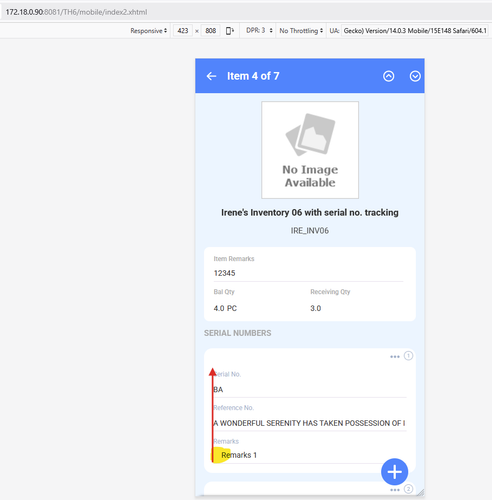The image size is (492, 500).
Task: Open the DPR dropdown
Action: click(x=259, y=31)
